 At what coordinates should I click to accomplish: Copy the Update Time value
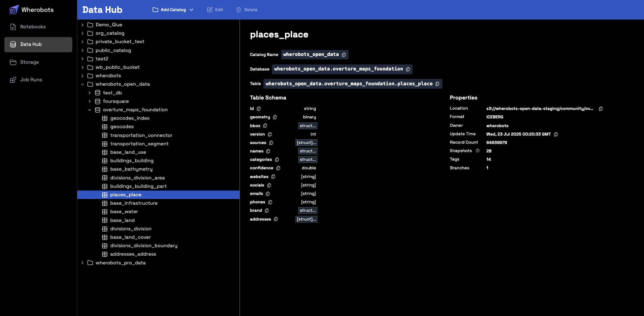click(x=555, y=134)
